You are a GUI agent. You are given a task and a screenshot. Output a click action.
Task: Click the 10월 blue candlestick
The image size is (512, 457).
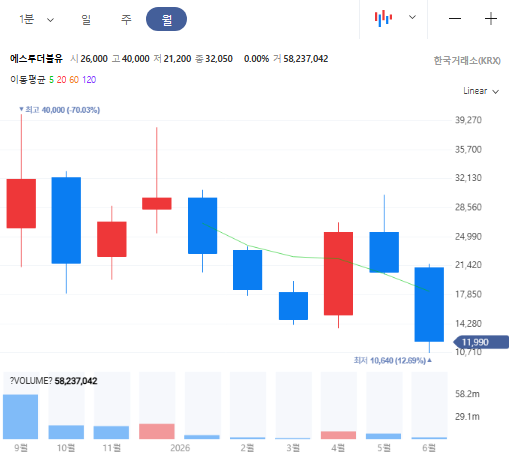point(66,220)
